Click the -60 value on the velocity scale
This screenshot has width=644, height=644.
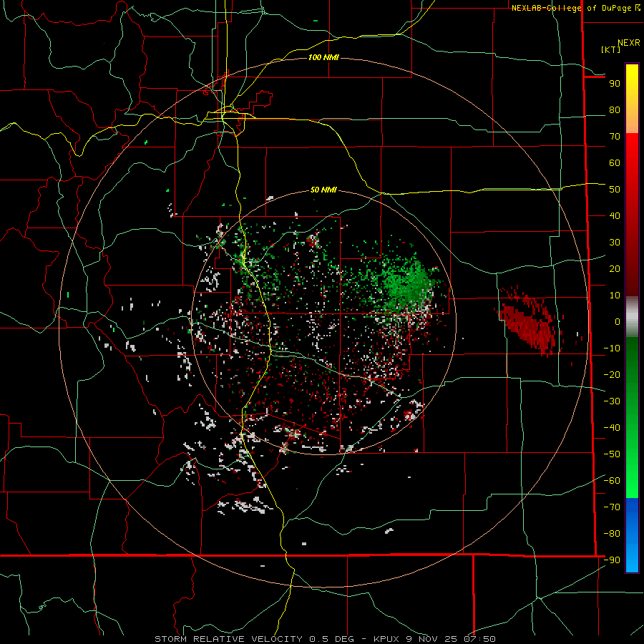pos(612,481)
